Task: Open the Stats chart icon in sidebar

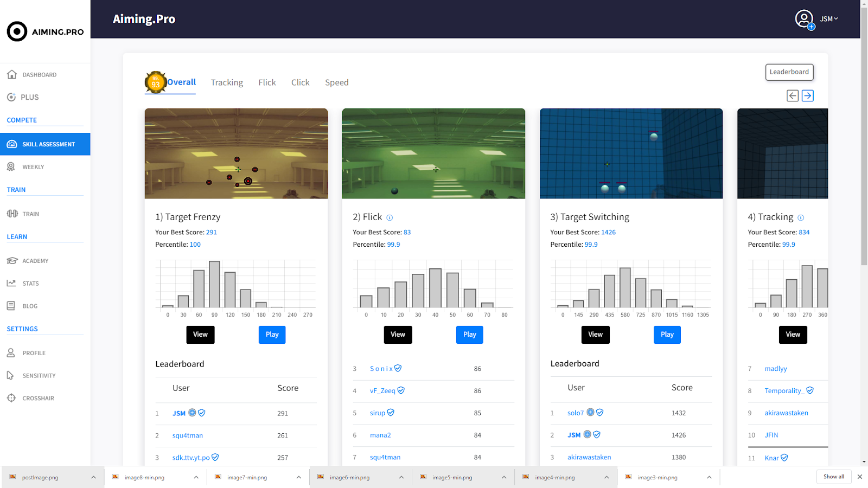Action: click(x=11, y=283)
